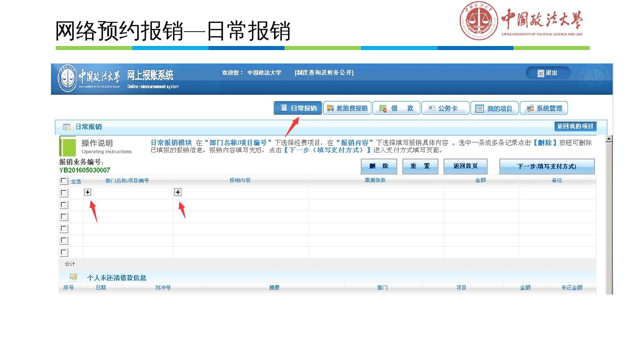Go to the 借款 tab
Viewport: 644px width, 362px height.
(x=396, y=108)
